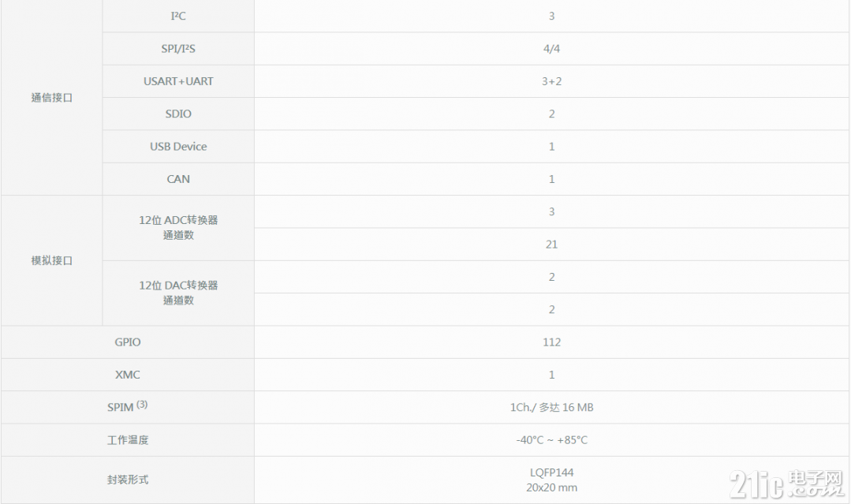Select the 通信接口 category cell
851x504 pixels.
(x=51, y=98)
